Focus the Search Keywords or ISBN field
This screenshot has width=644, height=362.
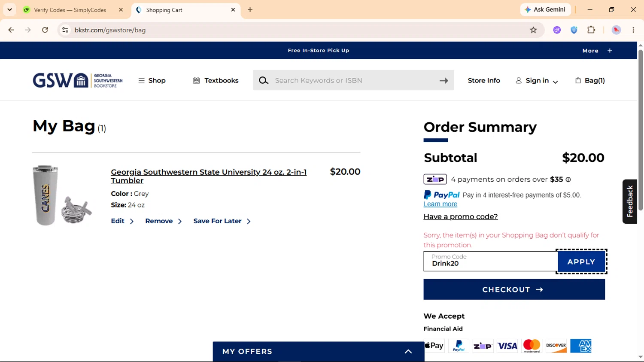click(353, 80)
